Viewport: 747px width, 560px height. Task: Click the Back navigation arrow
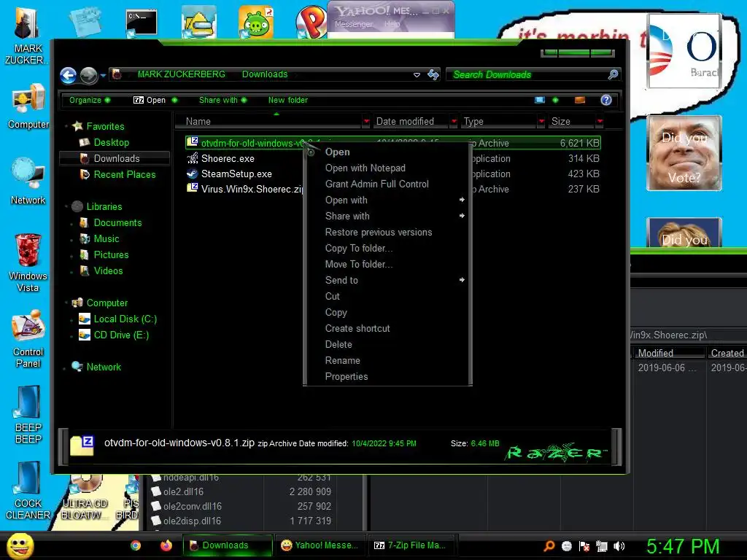coord(68,75)
